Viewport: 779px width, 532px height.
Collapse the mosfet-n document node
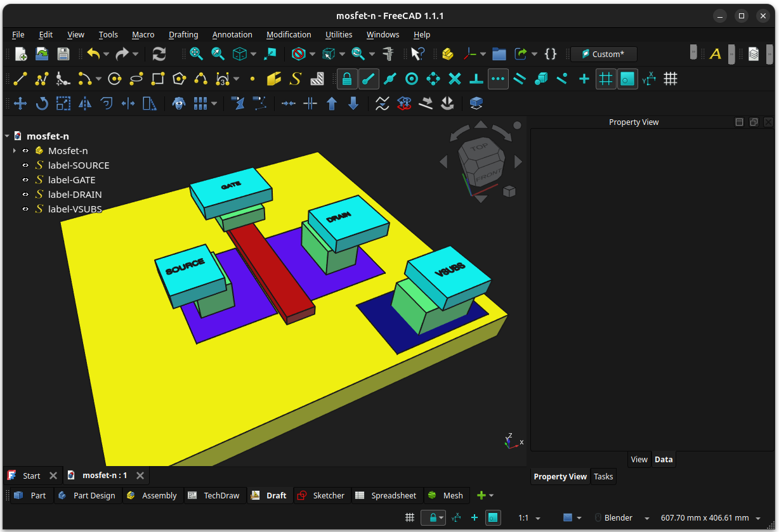point(6,136)
